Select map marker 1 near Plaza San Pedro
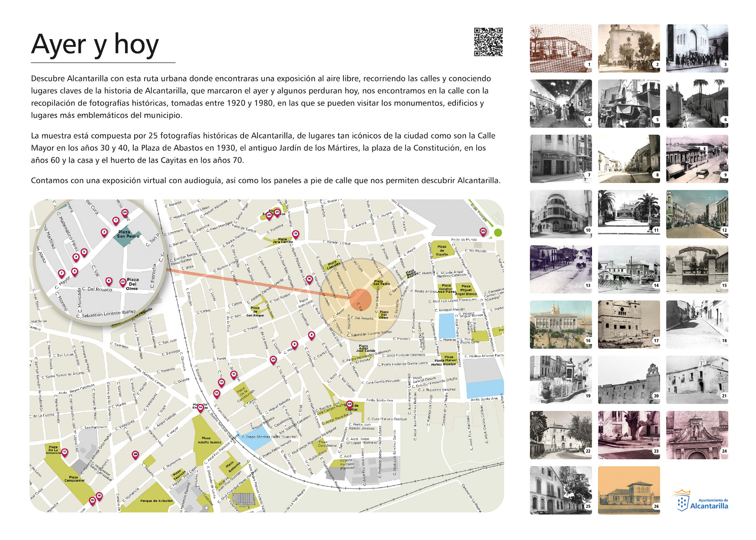 click(116, 221)
